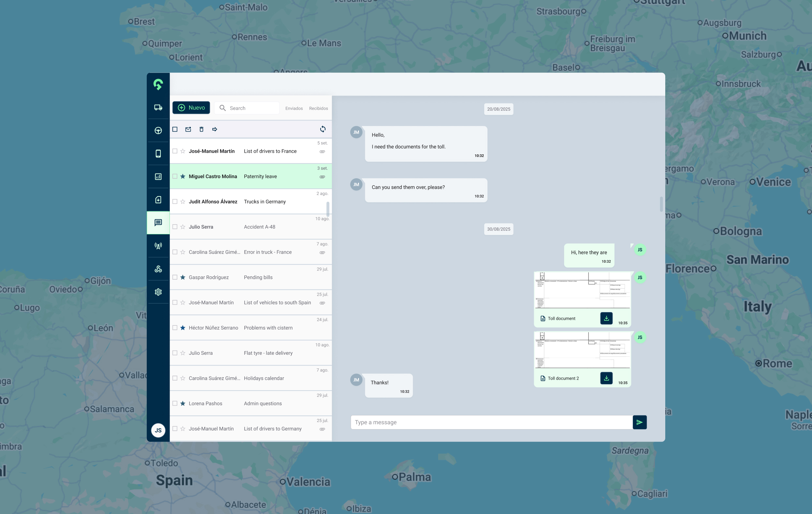This screenshot has height=514, width=812.
Task: Unstar the Gaspar Rodríguez message
Action: click(x=183, y=277)
